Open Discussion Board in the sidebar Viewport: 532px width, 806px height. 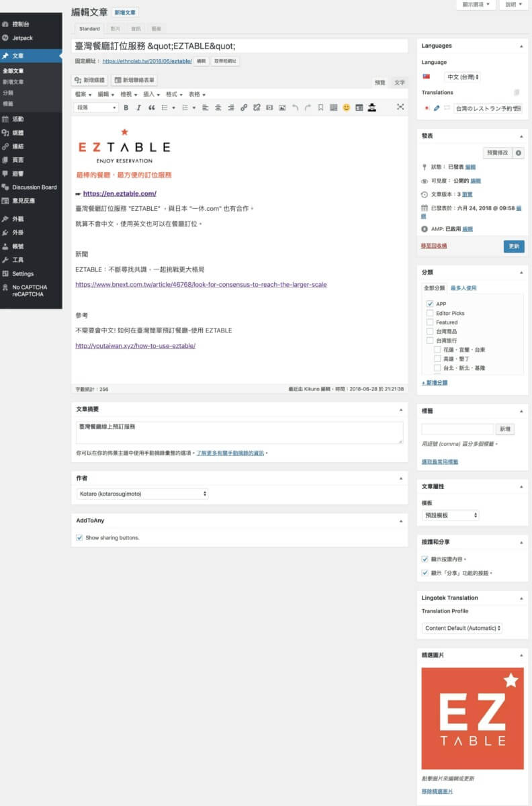point(31,187)
